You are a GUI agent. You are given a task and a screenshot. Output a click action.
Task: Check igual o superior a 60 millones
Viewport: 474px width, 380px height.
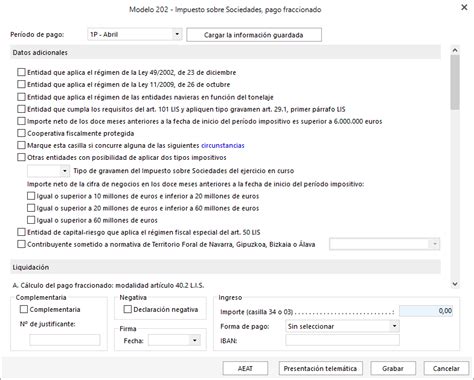coord(31,220)
